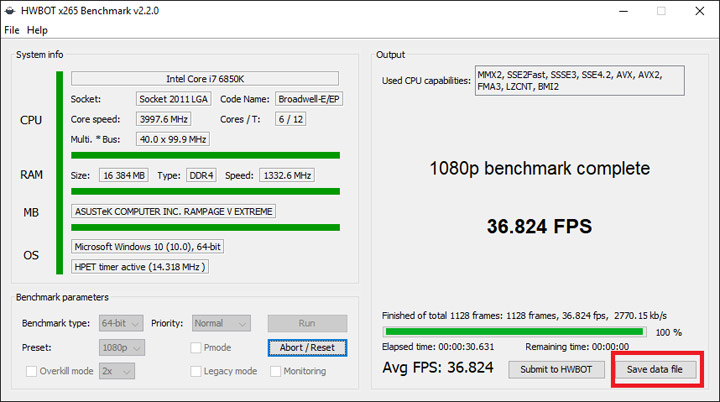Viewport: 720px width, 402px height.
Task: Open the Preset 1080p dropdown
Action: (122, 348)
